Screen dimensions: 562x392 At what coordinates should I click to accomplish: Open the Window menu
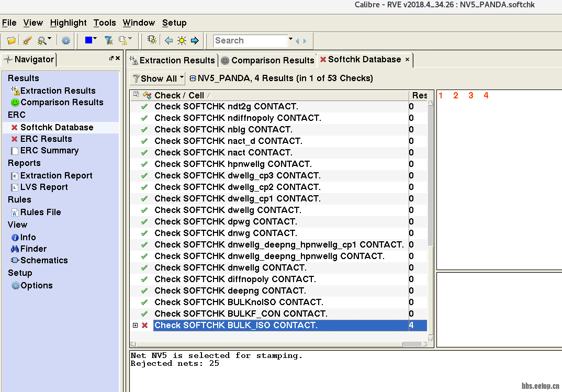[139, 23]
